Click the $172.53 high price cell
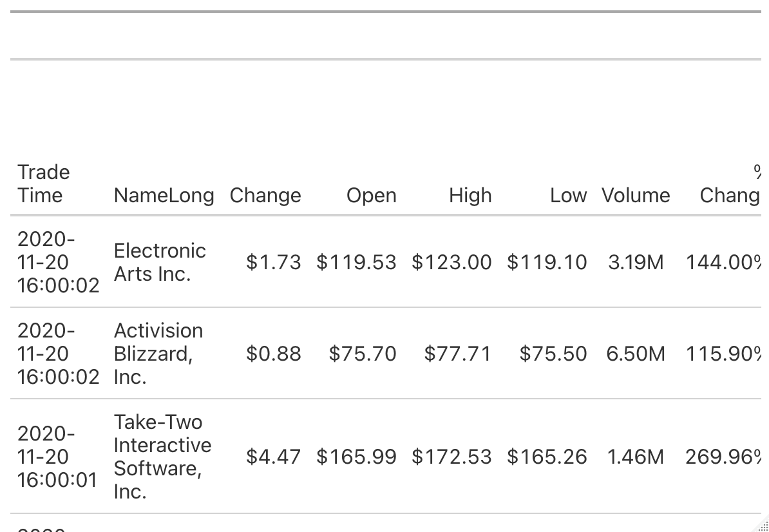This screenshot has width=769, height=532. (451, 457)
